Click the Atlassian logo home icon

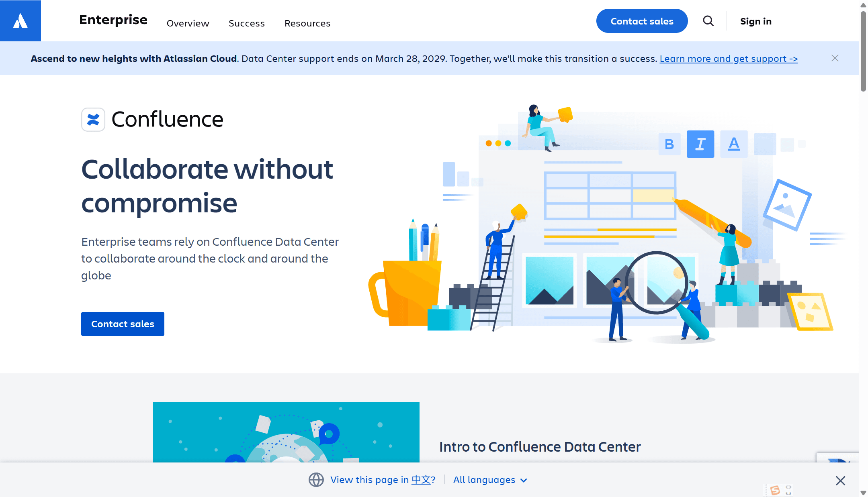pos(20,20)
